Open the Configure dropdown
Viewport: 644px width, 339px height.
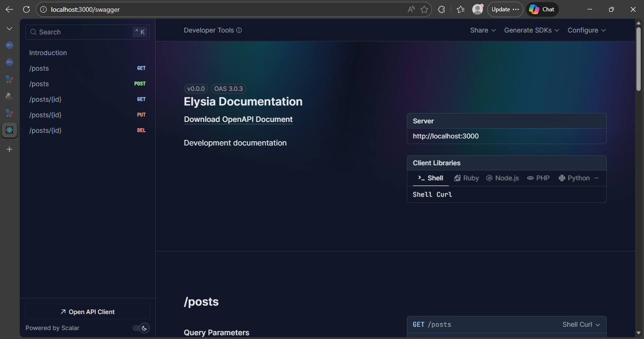586,30
